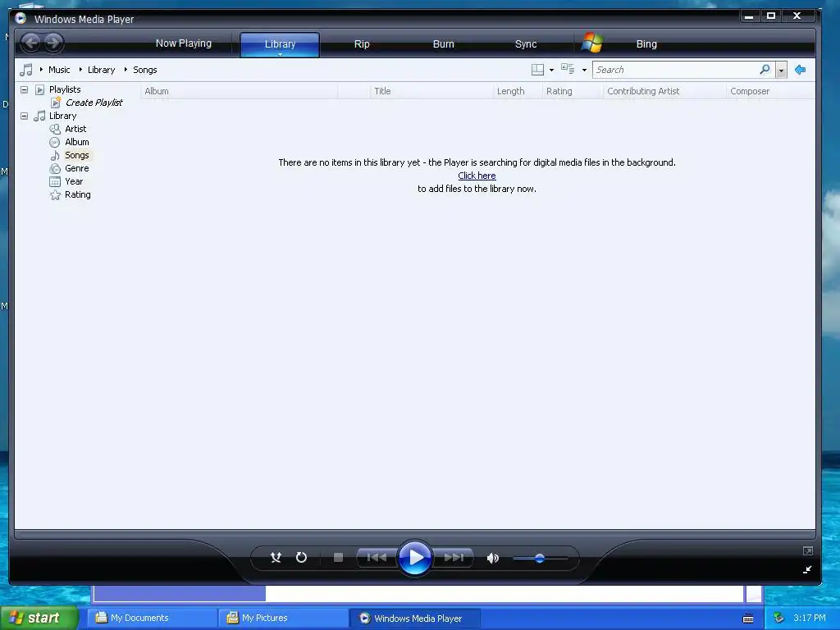Sort by the Rating column header
The height and width of the screenshot is (630, 840).
coord(573,91)
